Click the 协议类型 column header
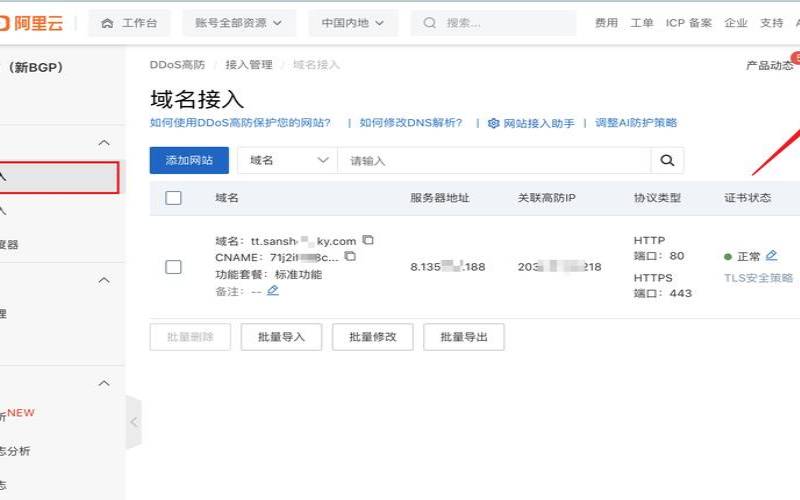800x500 pixels. pyautogui.click(x=657, y=198)
